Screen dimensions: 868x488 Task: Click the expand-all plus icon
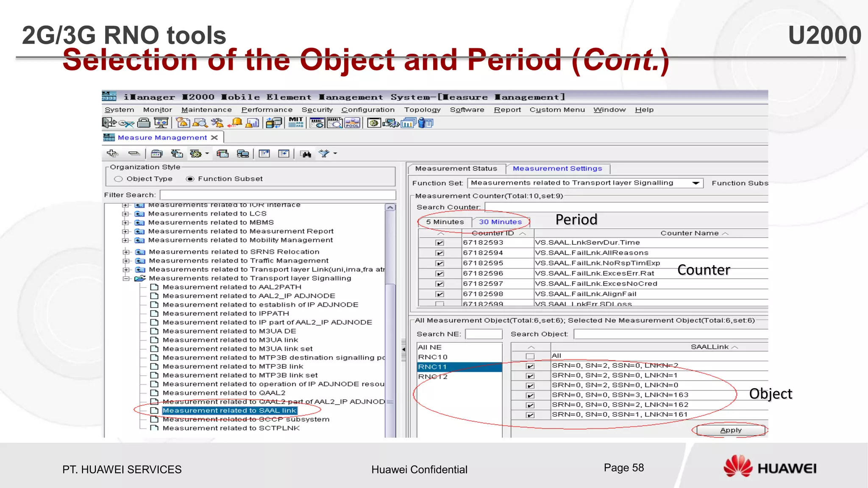coord(113,153)
